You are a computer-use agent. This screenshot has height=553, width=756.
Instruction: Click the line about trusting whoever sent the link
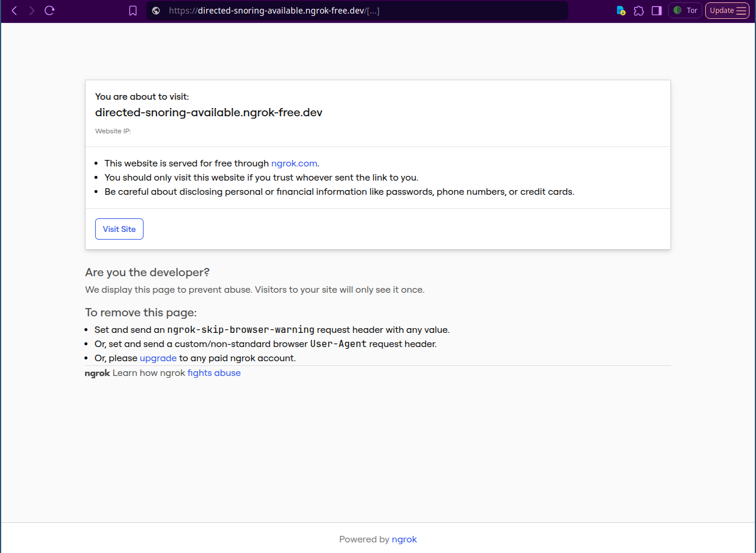pos(261,178)
